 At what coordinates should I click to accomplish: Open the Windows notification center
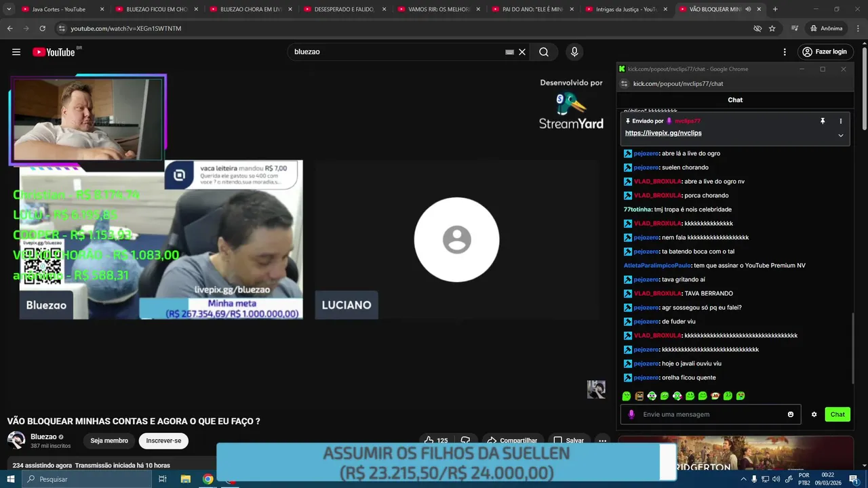point(853,479)
